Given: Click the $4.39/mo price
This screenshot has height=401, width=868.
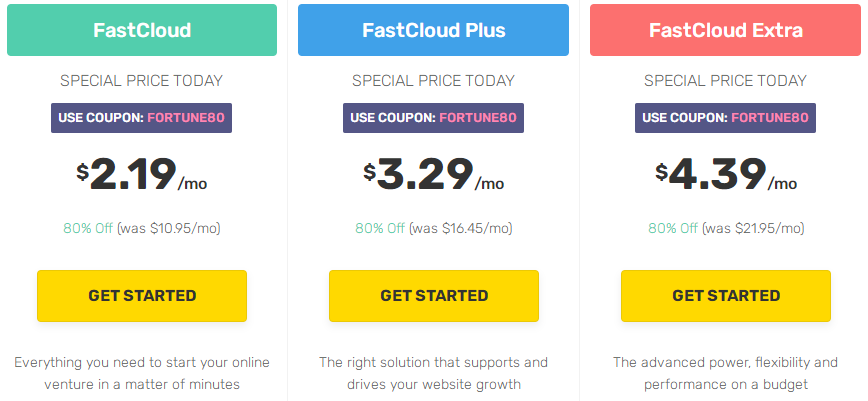Looking at the screenshot, I should click(725, 175).
